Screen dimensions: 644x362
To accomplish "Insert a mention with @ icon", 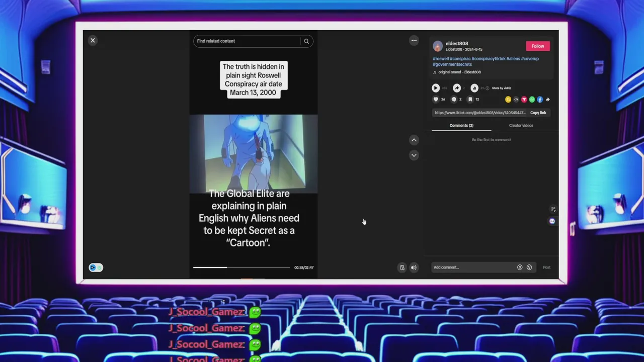I will point(520,267).
